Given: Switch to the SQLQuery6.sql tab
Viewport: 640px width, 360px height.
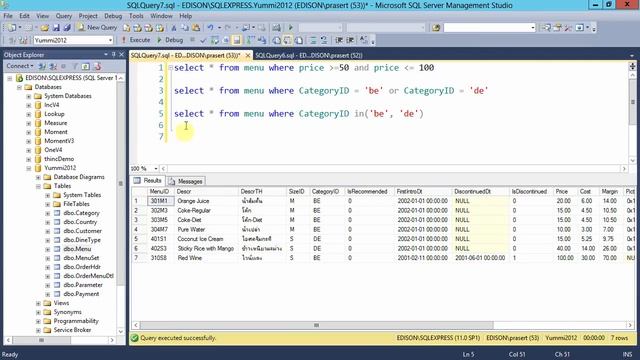Looking at the screenshot, I should (309, 56).
